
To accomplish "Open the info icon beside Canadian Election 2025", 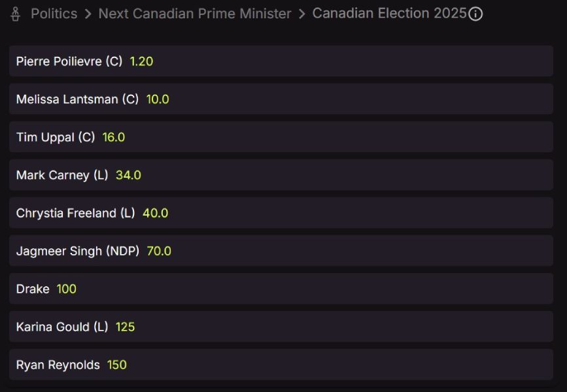I will tap(476, 14).
